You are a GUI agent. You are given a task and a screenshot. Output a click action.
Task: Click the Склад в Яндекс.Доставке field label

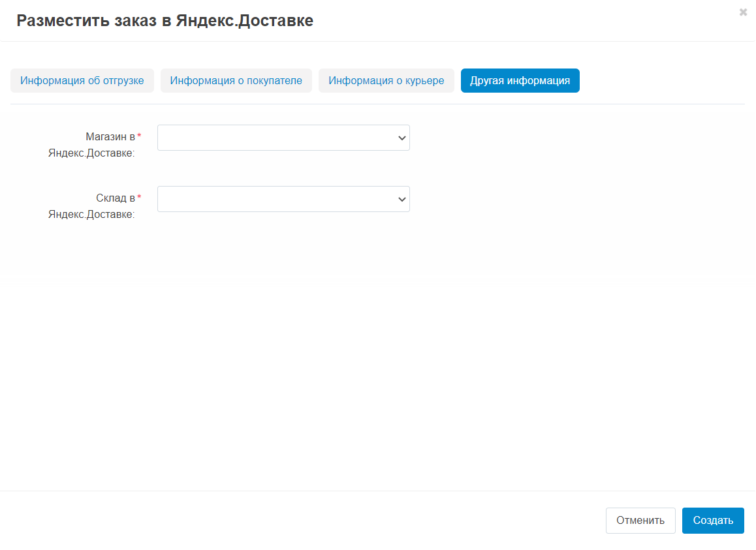(91, 206)
